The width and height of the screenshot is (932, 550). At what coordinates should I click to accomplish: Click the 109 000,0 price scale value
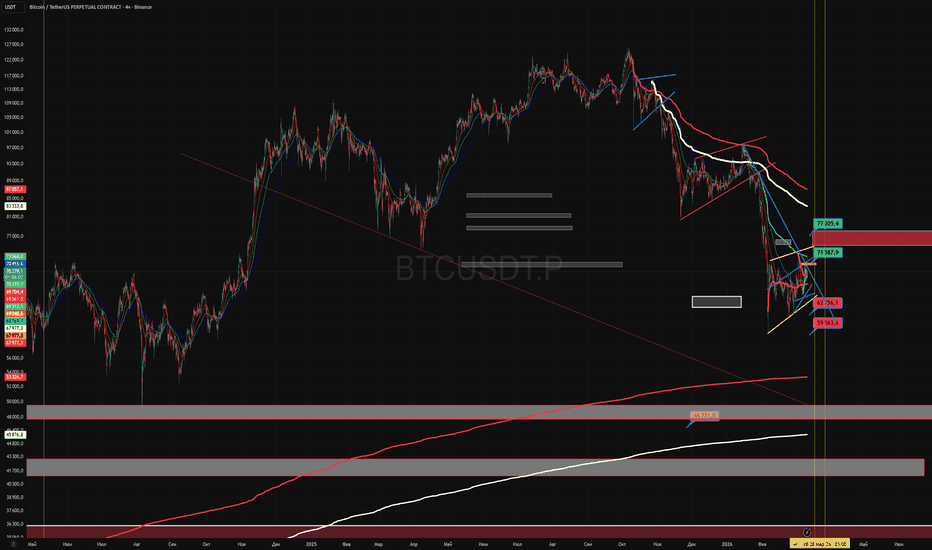[x=14, y=103]
